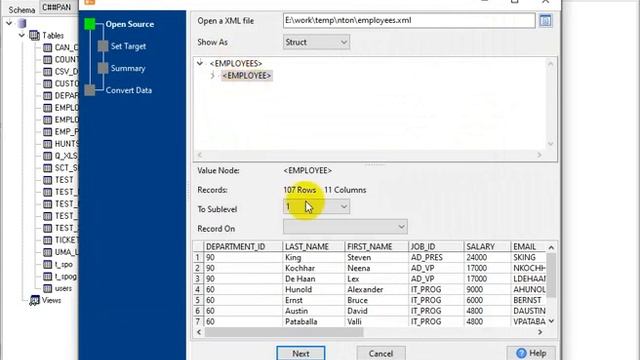
Task: Click the table icon next to HUNTS
Action: (48, 144)
